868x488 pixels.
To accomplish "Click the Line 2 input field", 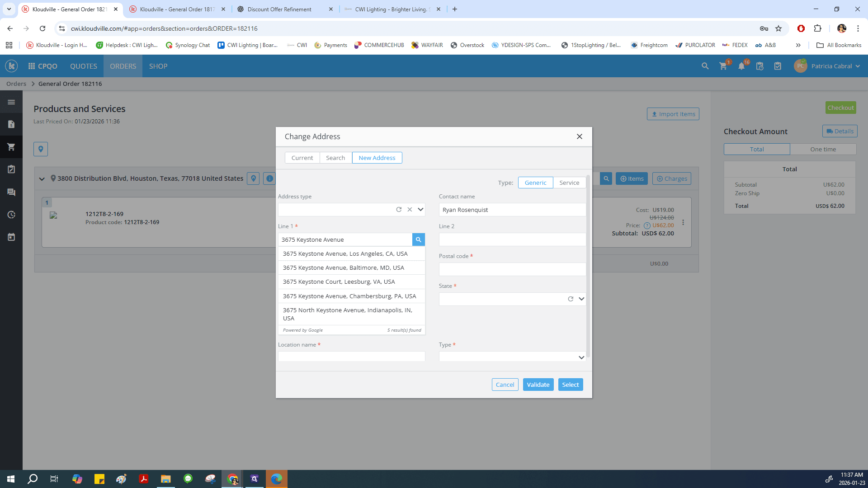I will 512,239.
